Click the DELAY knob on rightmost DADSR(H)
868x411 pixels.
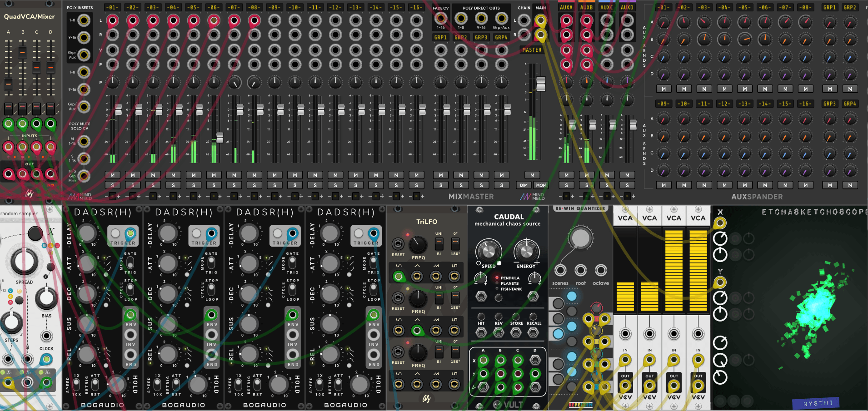click(330, 233)
